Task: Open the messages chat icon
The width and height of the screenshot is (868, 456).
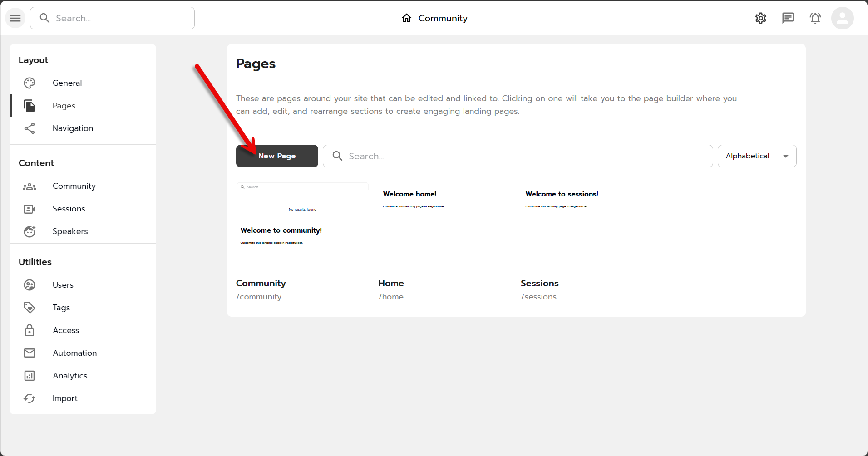Action: [788, 18]
